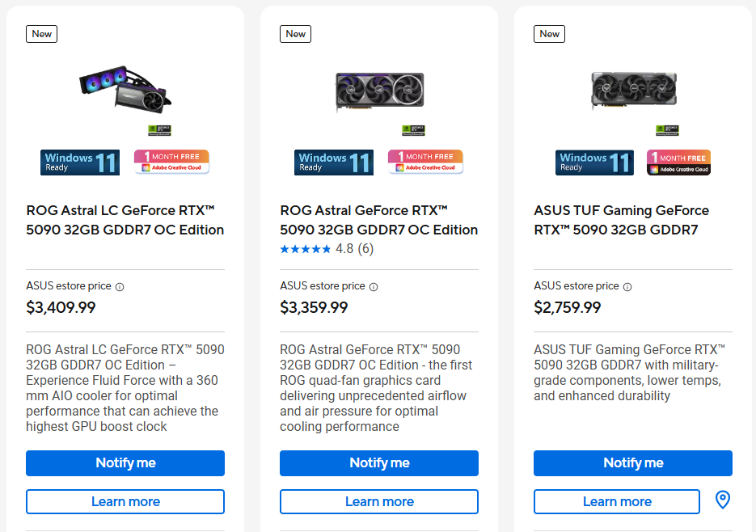This screenshot has width=756, height=532.
Task: Click info icon beside TUF Gaming estore price
Action: coord(627,286)
